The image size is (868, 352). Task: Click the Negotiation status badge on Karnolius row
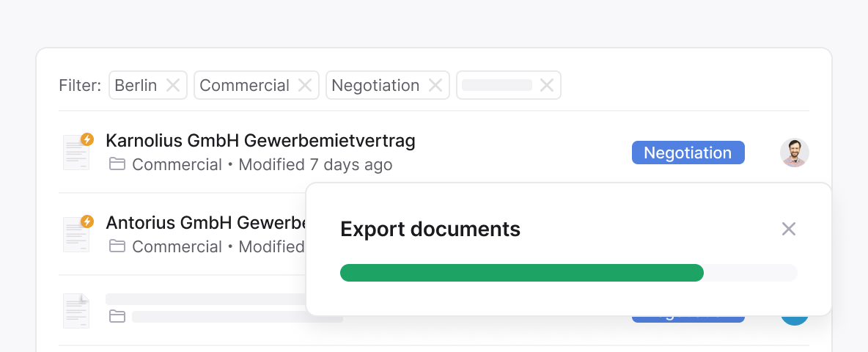click(x=688, y=153)
